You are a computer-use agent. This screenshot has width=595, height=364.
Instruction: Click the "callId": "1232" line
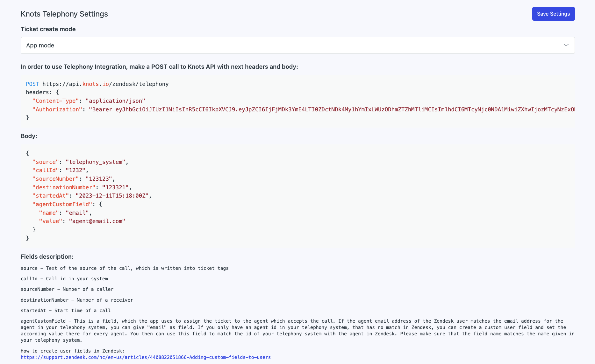coord(60,170)
